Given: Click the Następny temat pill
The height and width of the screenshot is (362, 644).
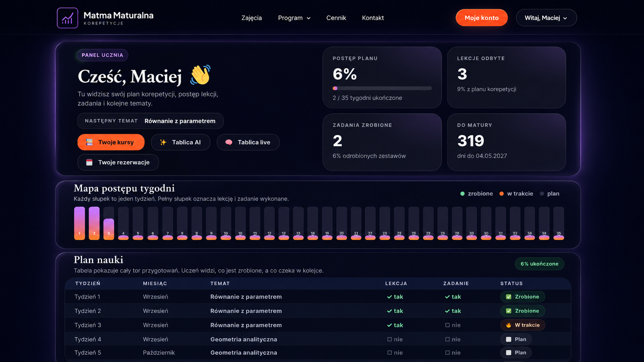Looking at the screenshot, I should [x=150, y=121].
